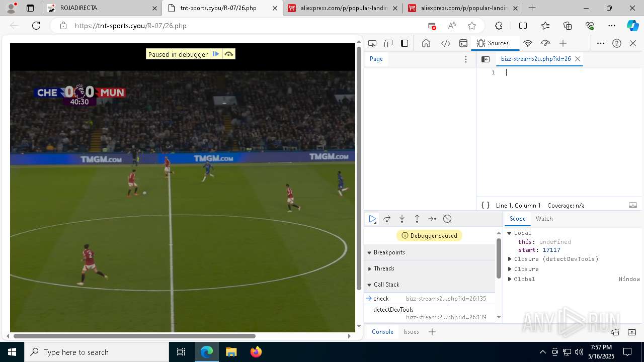644x362 pixels.
Task: Open navigator more options vertical dots
Action: (466, 59)
